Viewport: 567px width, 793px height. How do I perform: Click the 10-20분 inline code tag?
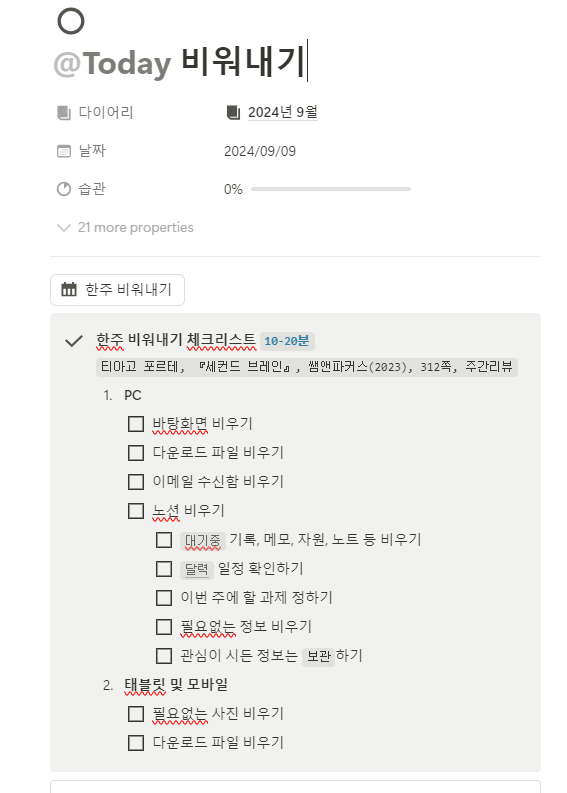(287, 341)
